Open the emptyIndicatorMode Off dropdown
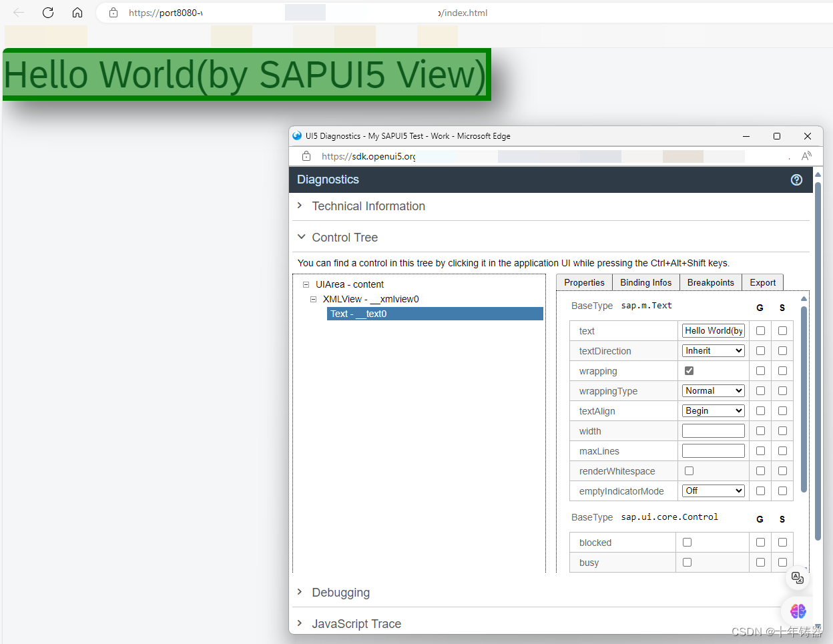The width and height of the screenshot is (833, 644). point(713,491)
